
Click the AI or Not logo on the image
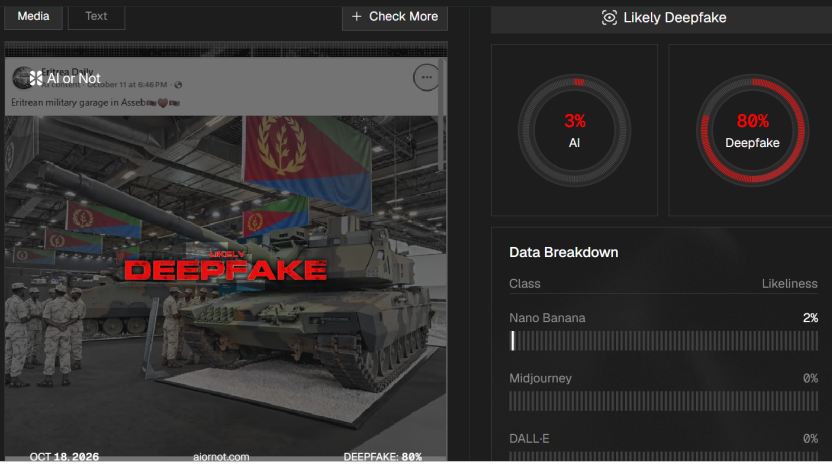coord(65,79)
